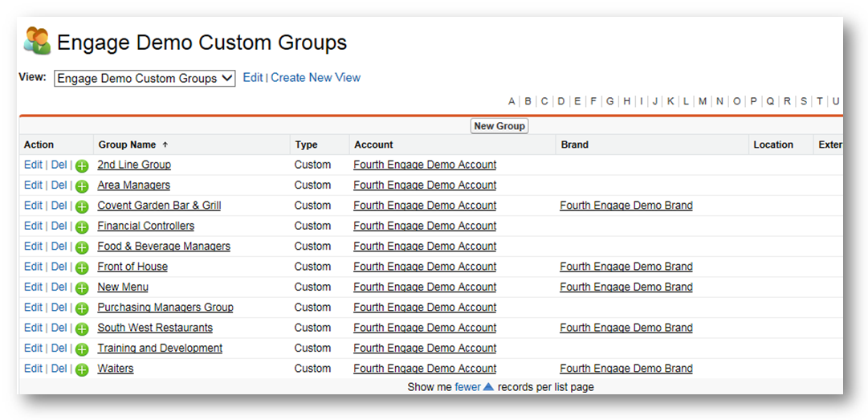Click green plus icon in Area Managers row
The image size is (868, 420).
point(82,186)
